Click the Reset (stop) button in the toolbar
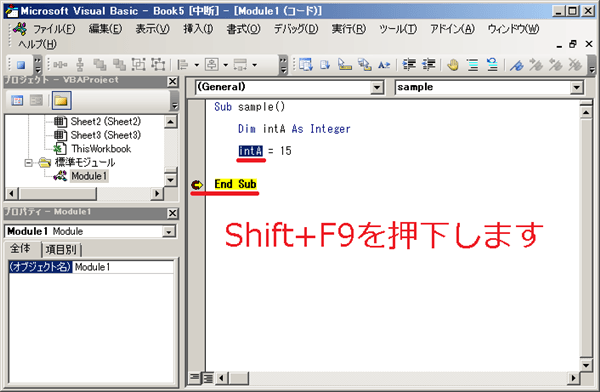This screenshot has height=392, width=600. pos(21,65)
